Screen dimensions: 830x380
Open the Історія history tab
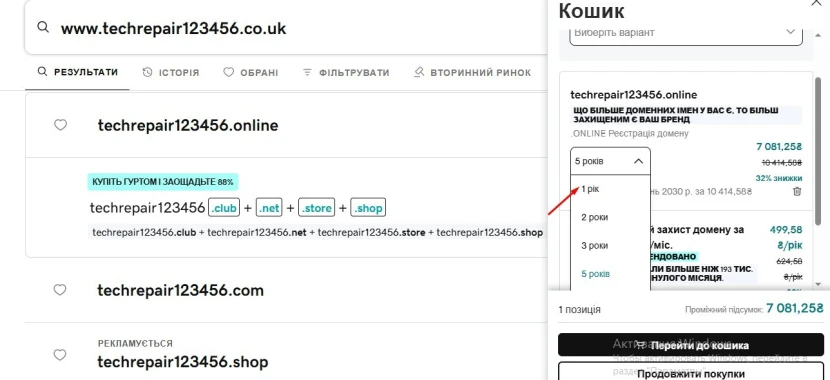[171, 73]
